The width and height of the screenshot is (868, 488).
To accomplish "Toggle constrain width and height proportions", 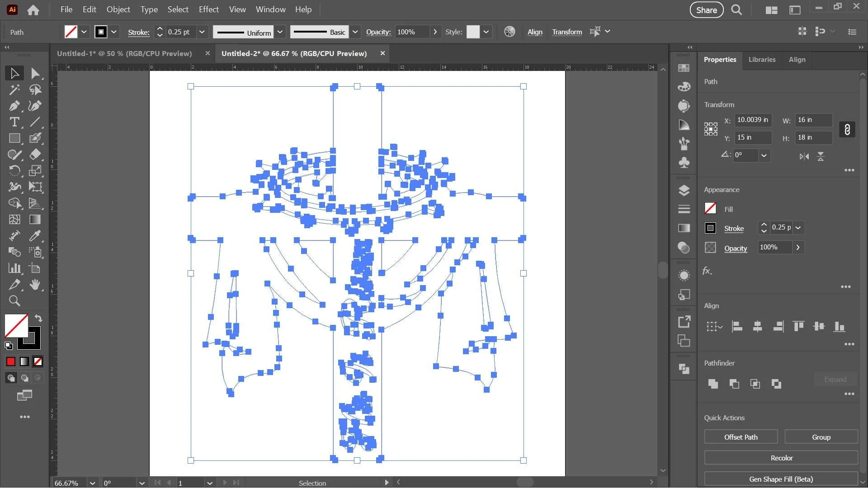I will [847, 129].
